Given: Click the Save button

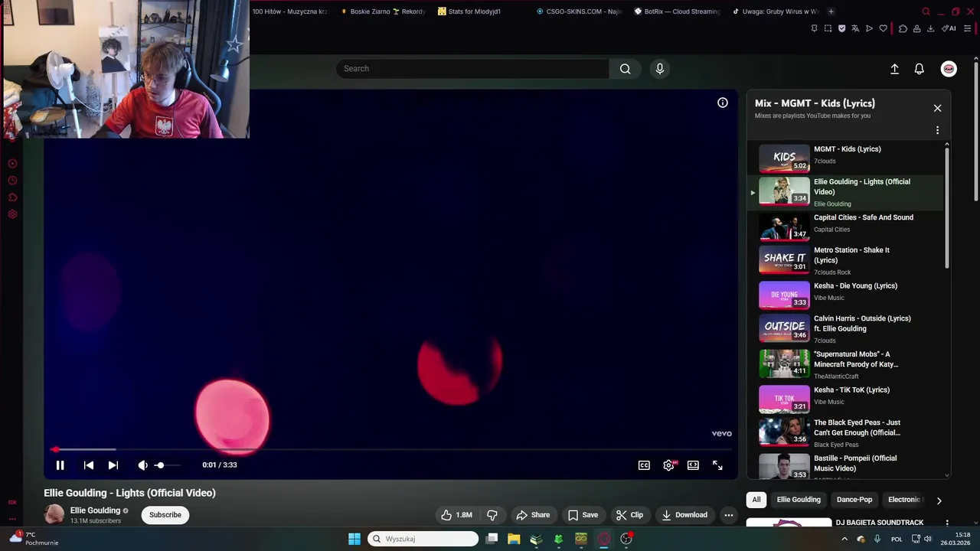Looking at the screenshot, I should tap(583, 515).
